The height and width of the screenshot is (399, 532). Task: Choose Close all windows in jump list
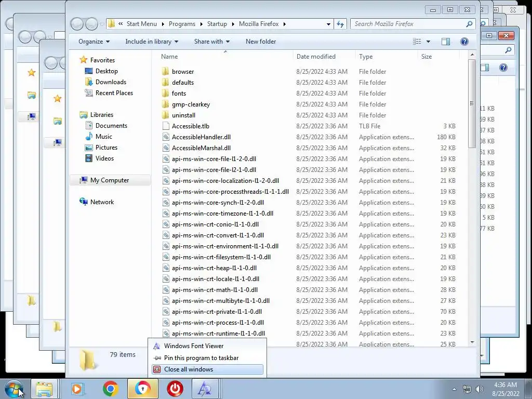[x=208, y=369]
